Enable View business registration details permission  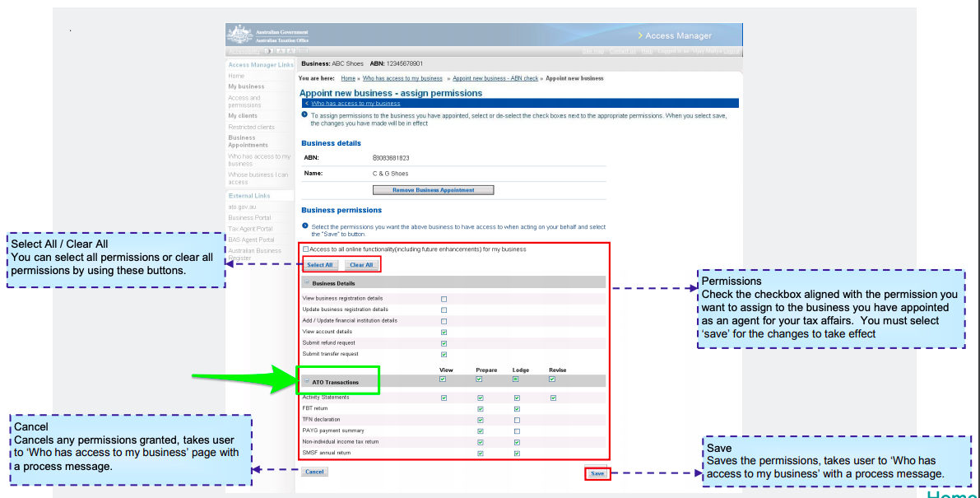[x=444, y=299]
